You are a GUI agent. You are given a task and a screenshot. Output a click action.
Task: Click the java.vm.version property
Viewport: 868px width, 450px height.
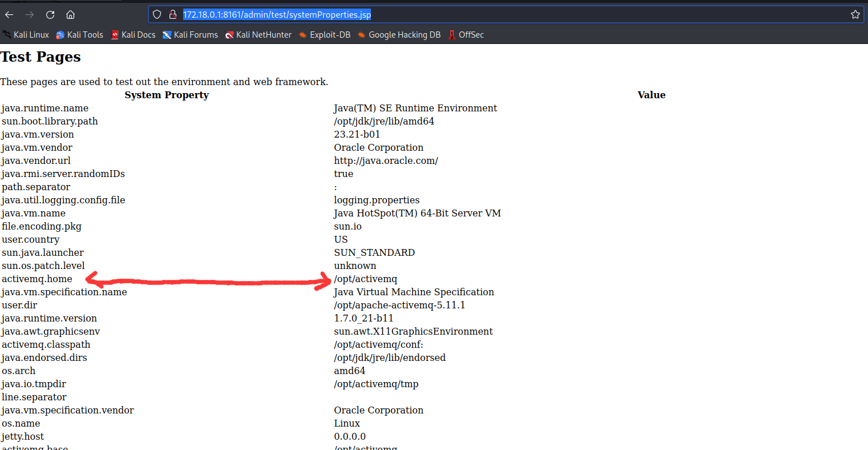[38, 134]
